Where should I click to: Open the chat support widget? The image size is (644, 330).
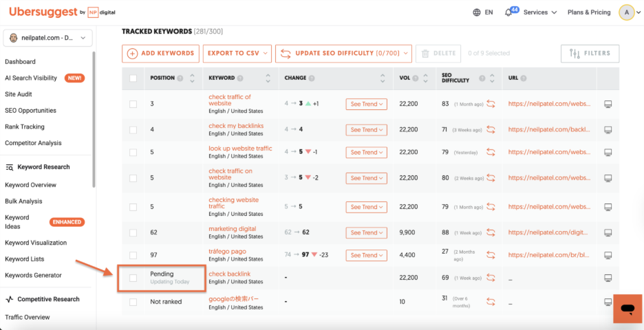[627, 308]
